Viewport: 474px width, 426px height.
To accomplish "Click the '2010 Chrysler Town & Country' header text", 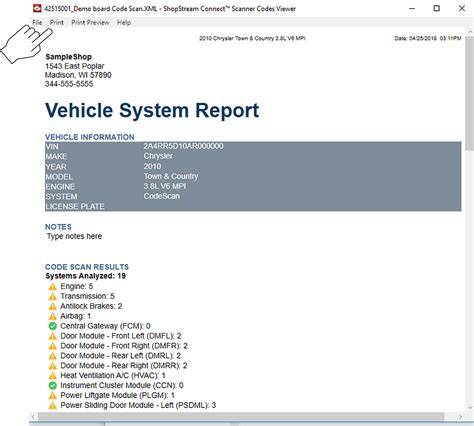I will tap(252, 38).
